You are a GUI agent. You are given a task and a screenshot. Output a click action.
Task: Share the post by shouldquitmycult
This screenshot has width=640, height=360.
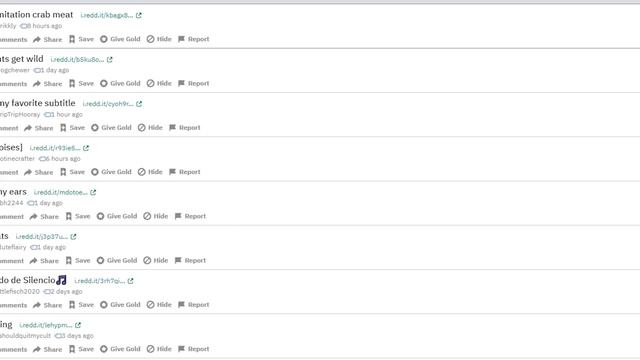48,349
